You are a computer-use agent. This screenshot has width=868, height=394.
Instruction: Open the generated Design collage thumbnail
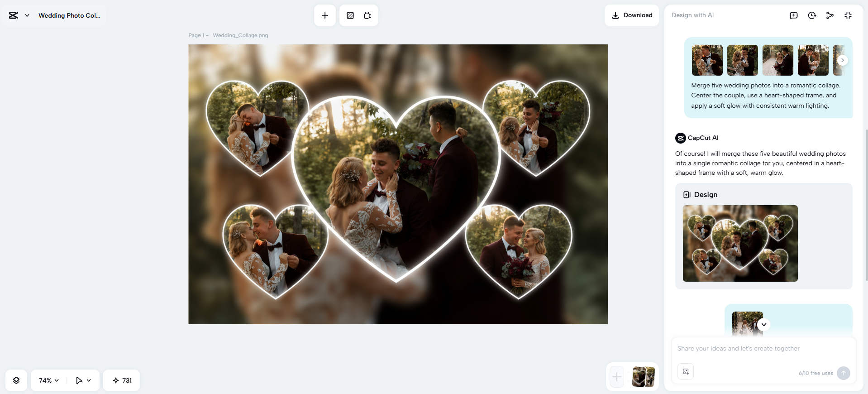[740, 243]
